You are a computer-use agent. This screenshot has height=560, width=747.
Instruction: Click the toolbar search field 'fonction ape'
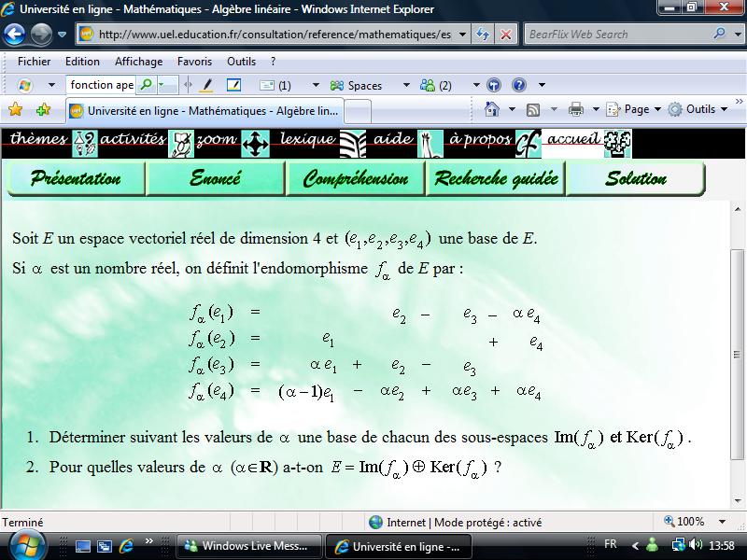pyautogui.click(x=102, y=85)
